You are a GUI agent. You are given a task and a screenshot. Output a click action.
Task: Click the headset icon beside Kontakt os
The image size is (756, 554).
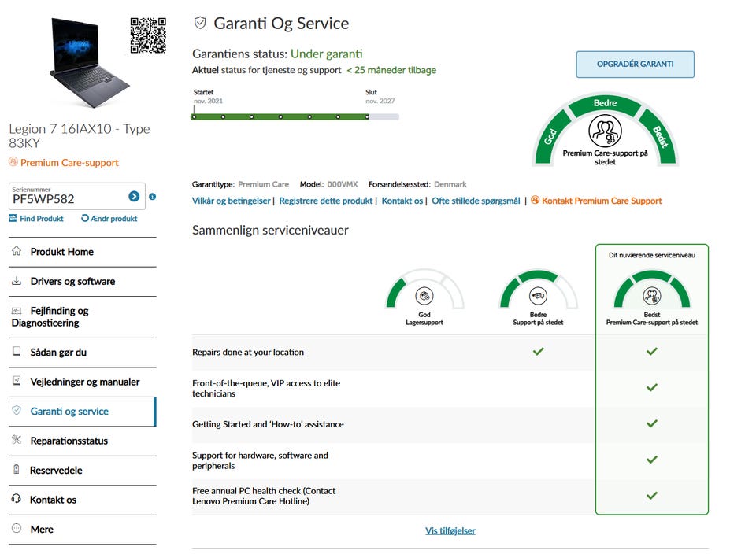(17, 498)
